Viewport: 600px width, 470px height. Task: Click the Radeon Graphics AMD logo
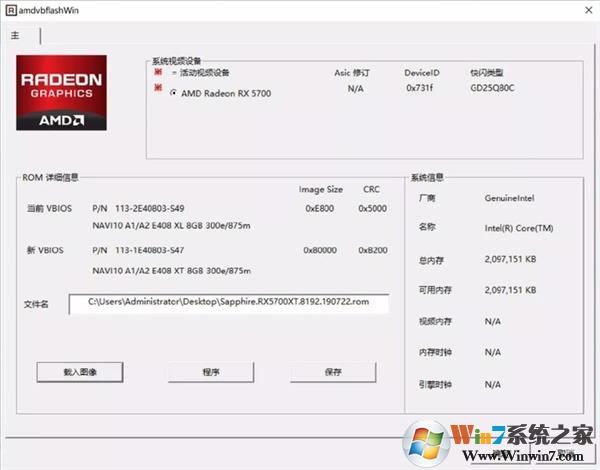tap(60, 93)
